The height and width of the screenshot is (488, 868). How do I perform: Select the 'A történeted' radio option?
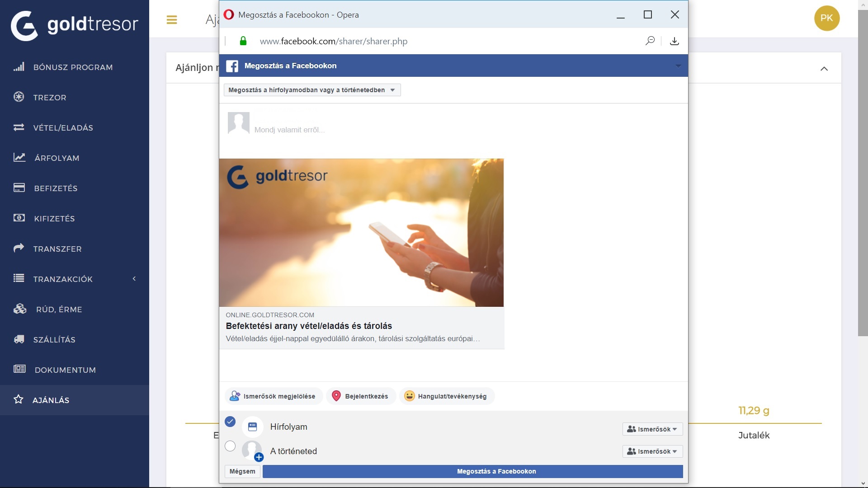click(230, 446)
